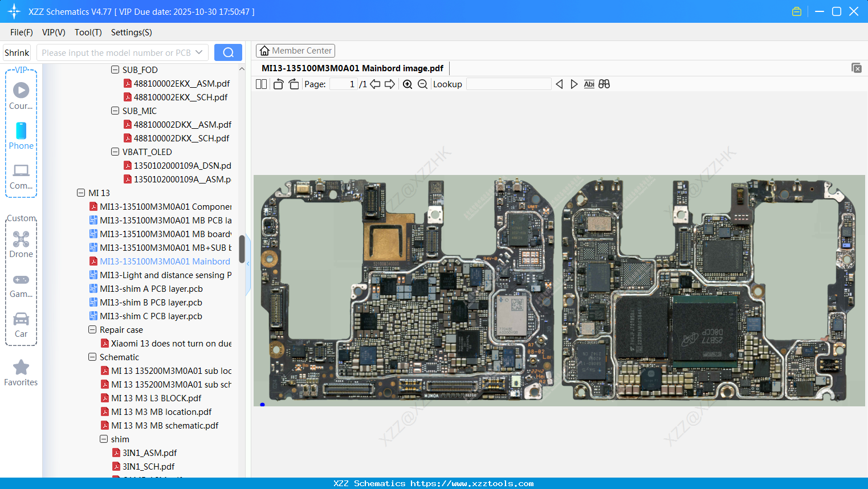Image resolution: width=868 pixels, height=489 pixels.
Task: Toggle two-page view in the PDF viewer
Action: 260,84
